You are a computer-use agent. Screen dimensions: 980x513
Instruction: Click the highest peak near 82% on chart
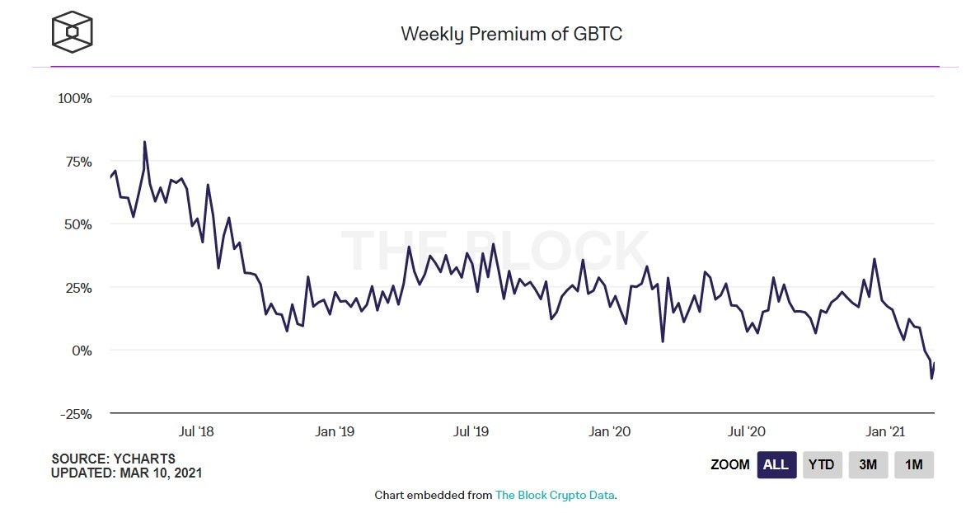point(145,143)
